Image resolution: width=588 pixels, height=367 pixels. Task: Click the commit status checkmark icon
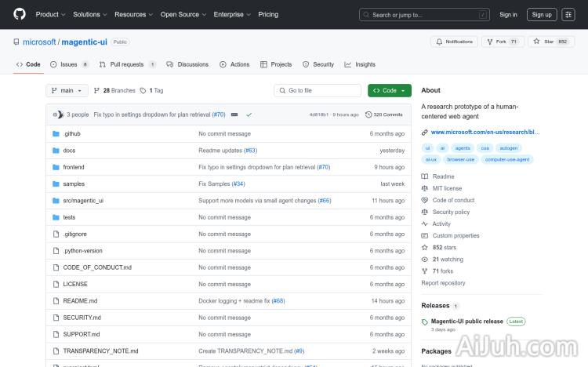coord(249,114)
